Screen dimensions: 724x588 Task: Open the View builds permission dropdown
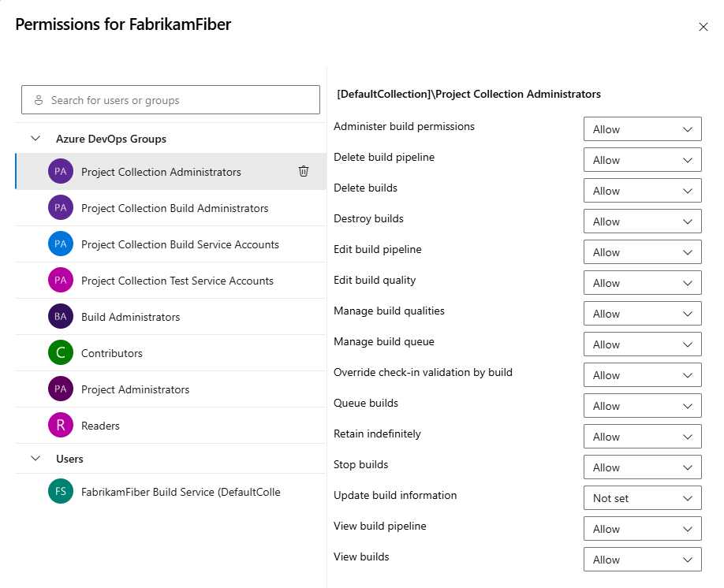(x=642, y=560)
